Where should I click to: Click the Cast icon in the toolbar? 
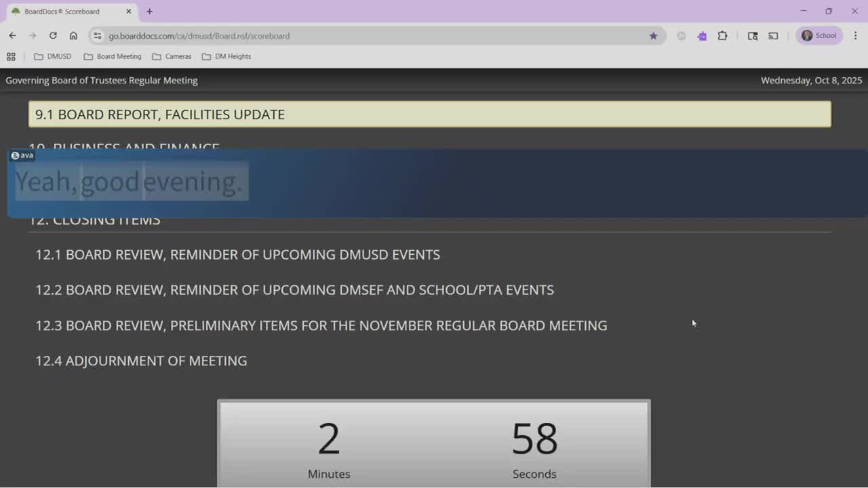(773, 36)
